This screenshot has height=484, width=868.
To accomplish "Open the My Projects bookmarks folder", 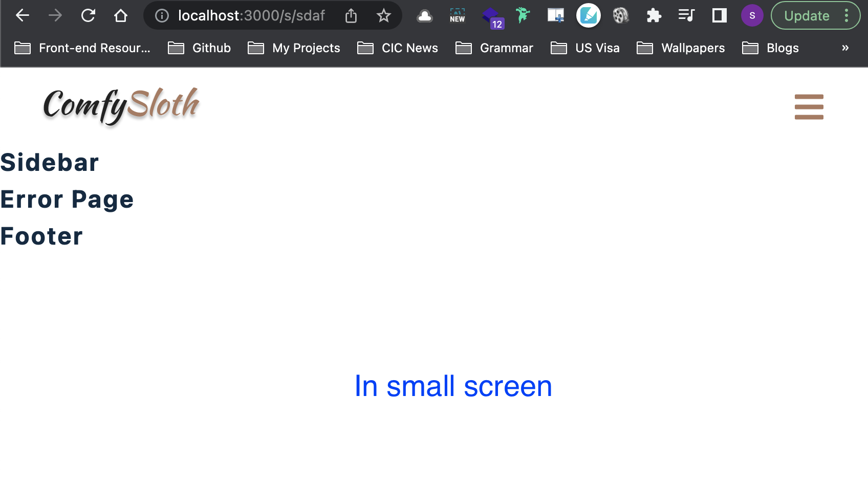I will [x=294, y=48].
